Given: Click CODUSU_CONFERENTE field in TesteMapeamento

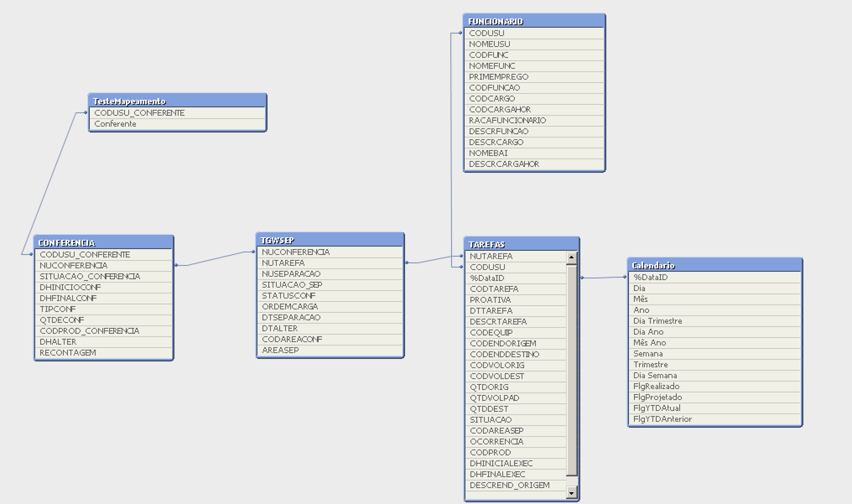Looking at the screenshot, I should coord(139,113).
